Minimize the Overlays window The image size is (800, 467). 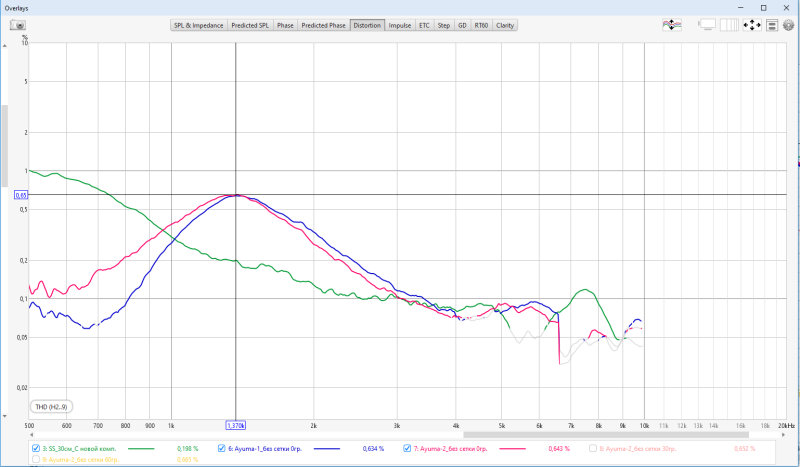(741, 8)
